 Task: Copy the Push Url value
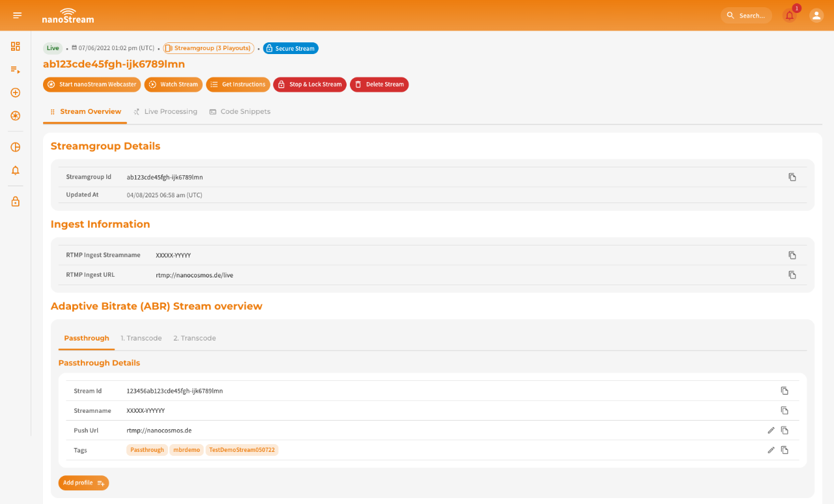tap(784, 430)
